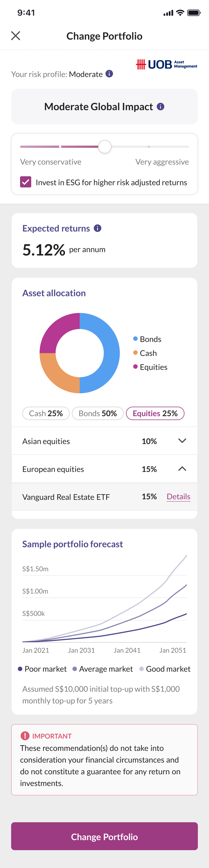
Task: Collapse European equities row
Action: tap(104, 469)
